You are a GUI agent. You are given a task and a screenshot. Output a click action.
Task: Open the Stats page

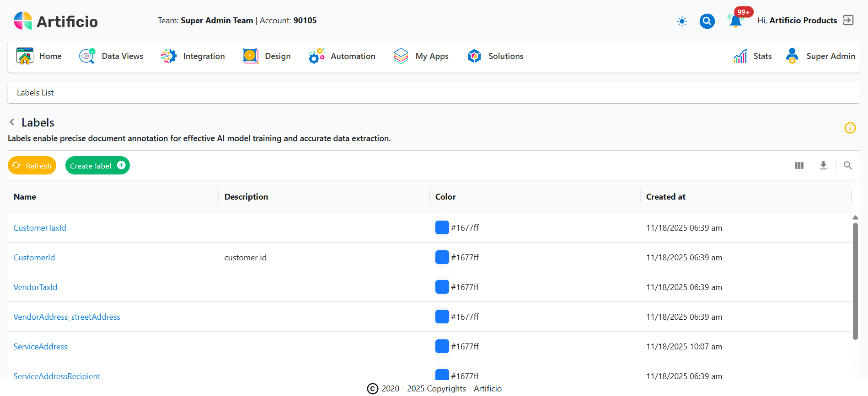pyautogui.click(x=753, y=56)
